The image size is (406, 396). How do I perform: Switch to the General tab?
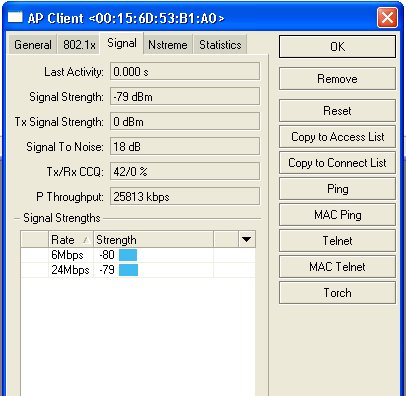pos(33,44)
